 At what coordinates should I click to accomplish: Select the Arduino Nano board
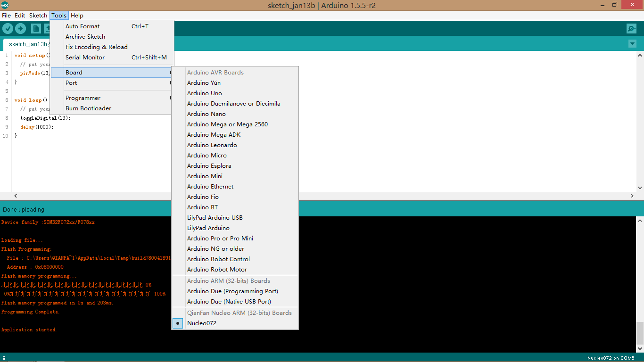(235, 114)
